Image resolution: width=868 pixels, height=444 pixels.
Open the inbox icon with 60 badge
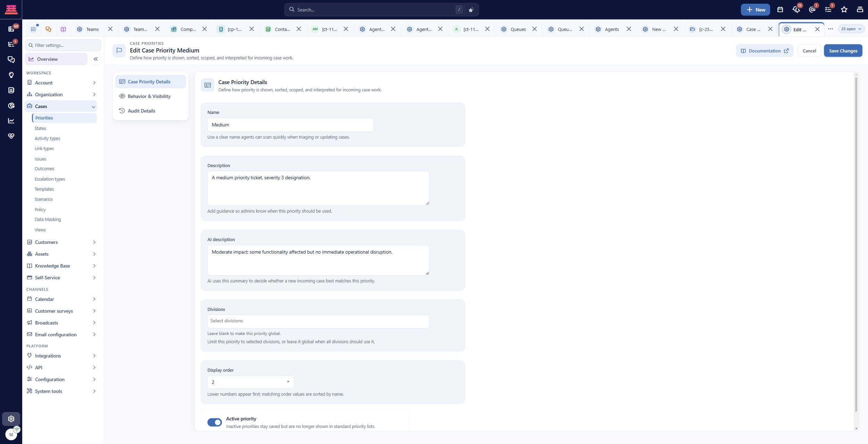click(11, 29)
